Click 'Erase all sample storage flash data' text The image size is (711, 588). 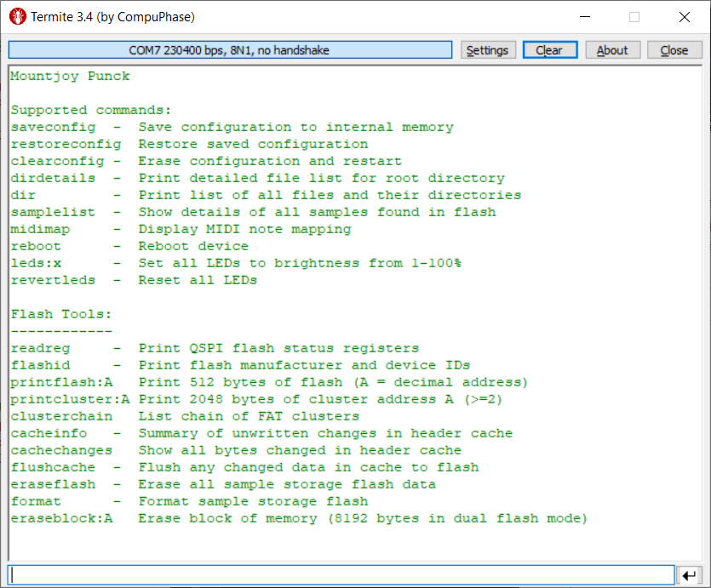(288, 484)
